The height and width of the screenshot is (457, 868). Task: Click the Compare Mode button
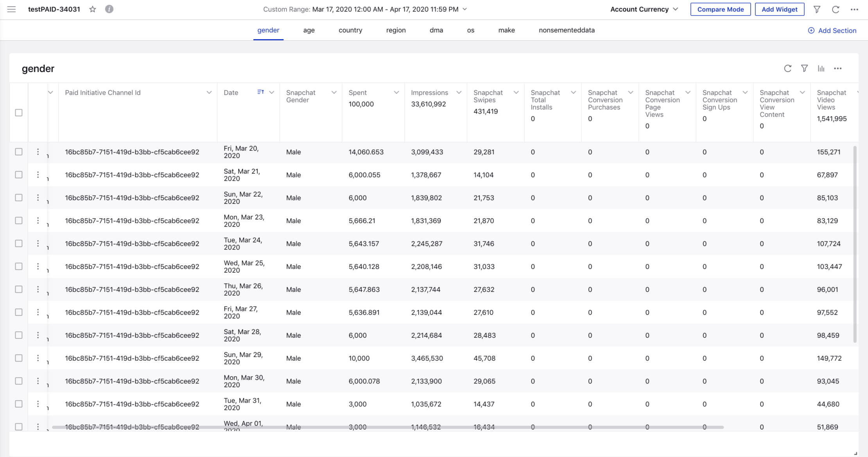(721, 9)
